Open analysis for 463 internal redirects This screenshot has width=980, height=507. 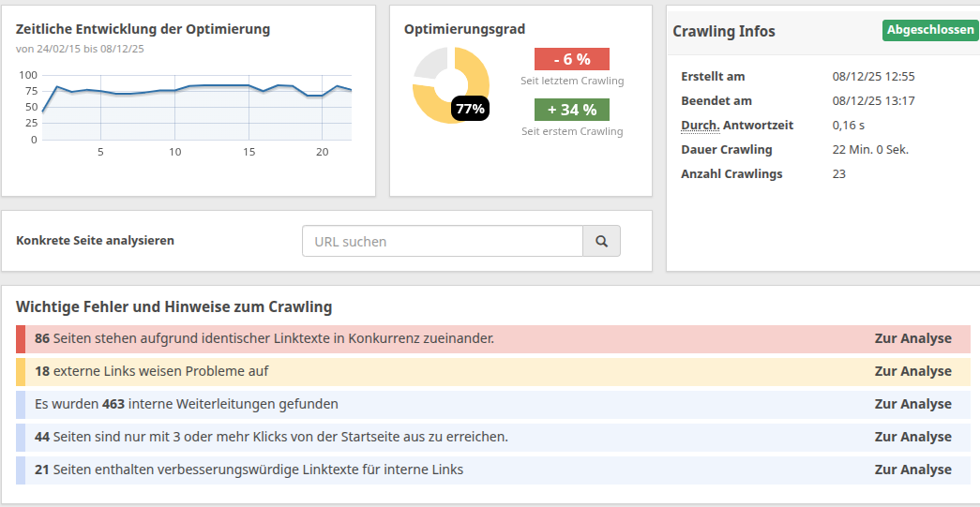click(912, 404)
